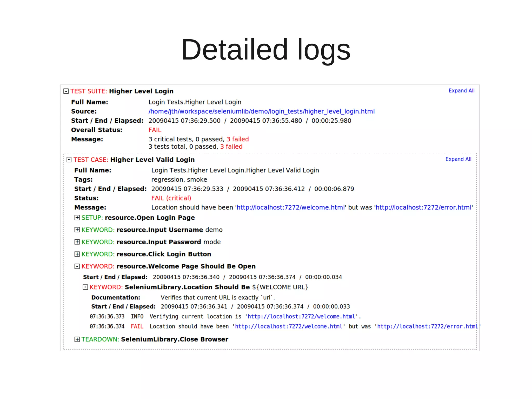This screenshot has height=399, width=532.
Task: Open welcome.html link in the FAIL log line
Action: pyautogui.click(x=289, y=326)
